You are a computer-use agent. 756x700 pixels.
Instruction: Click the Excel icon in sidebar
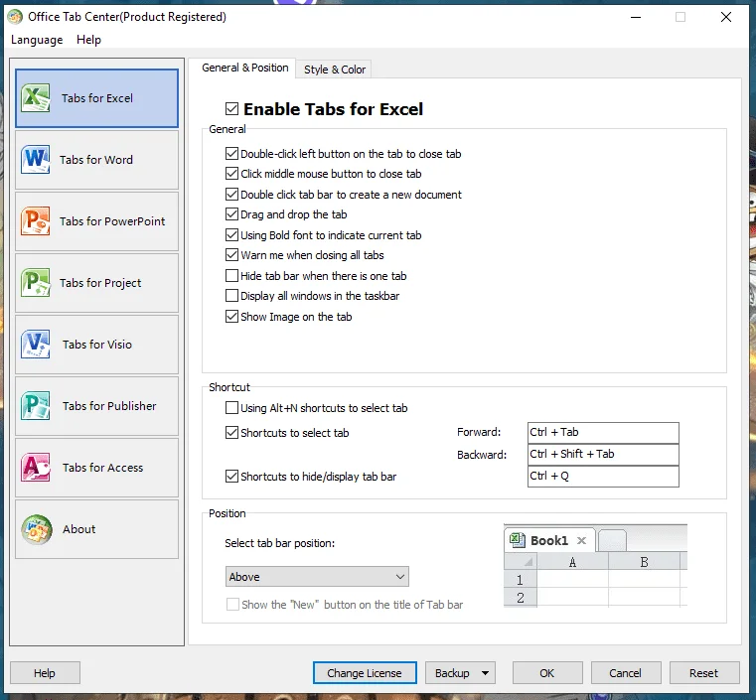[35, 98]
